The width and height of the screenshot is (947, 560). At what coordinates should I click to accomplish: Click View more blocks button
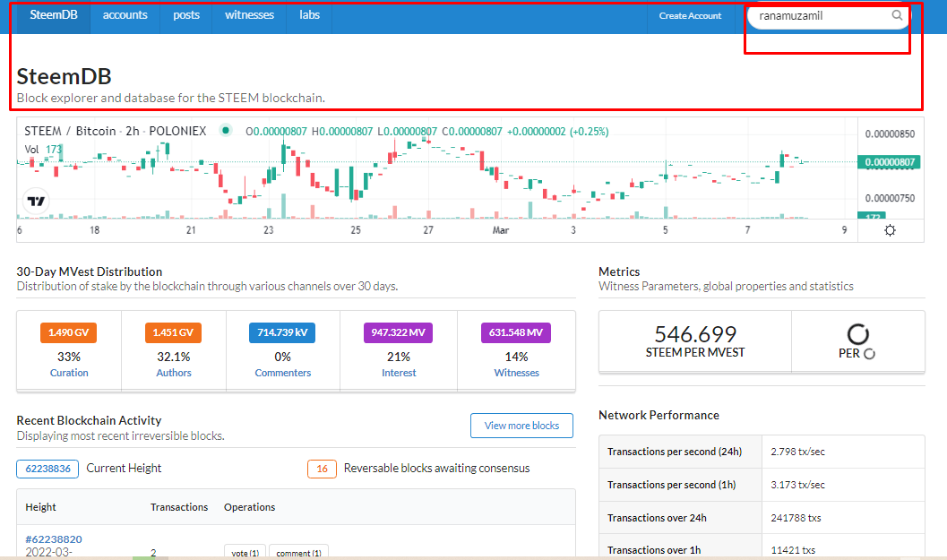point(521,426)
